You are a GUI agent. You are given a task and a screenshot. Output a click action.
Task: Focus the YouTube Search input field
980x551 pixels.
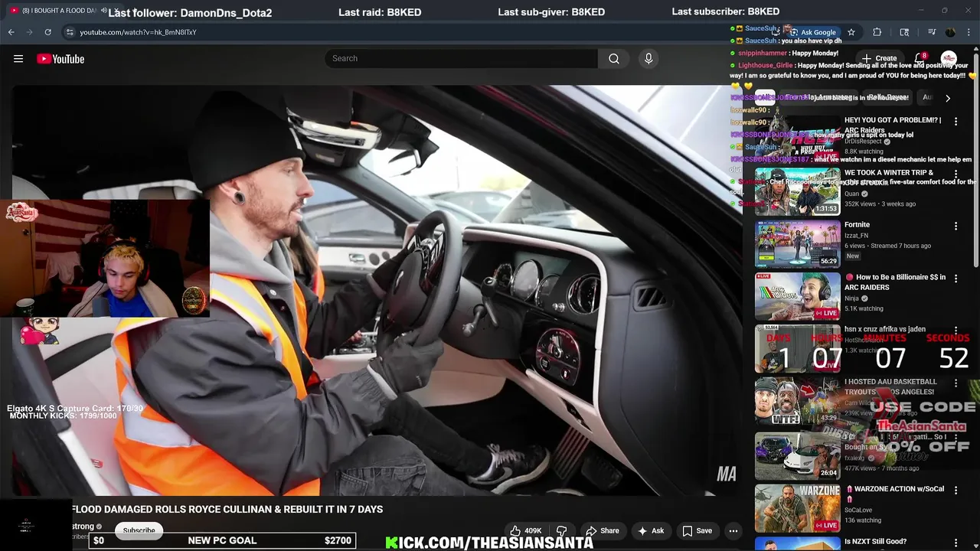(x=461, y=59)
